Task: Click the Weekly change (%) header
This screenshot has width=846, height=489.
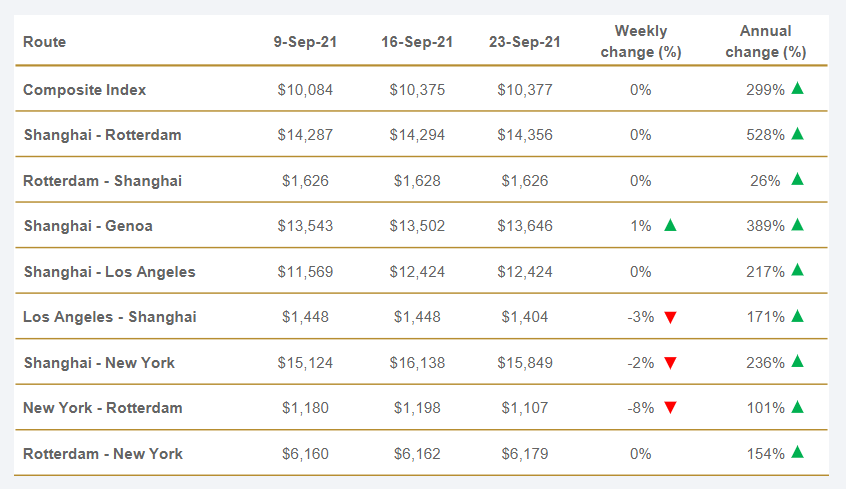Action: [x=641, y=42]
